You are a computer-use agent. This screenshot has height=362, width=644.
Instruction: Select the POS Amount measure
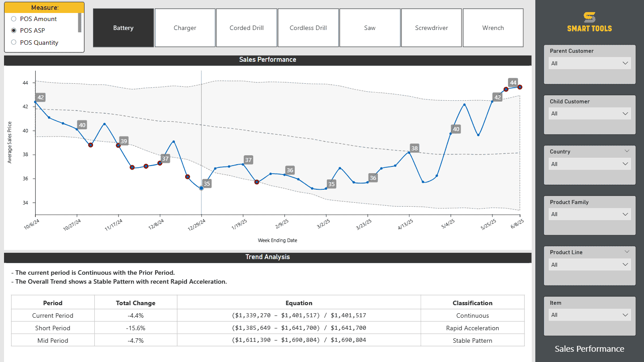[x=13, y=19]
